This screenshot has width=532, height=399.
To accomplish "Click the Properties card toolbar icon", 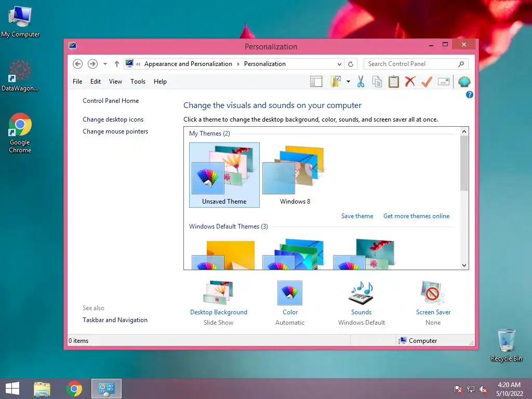I will [x=444, y=82].
